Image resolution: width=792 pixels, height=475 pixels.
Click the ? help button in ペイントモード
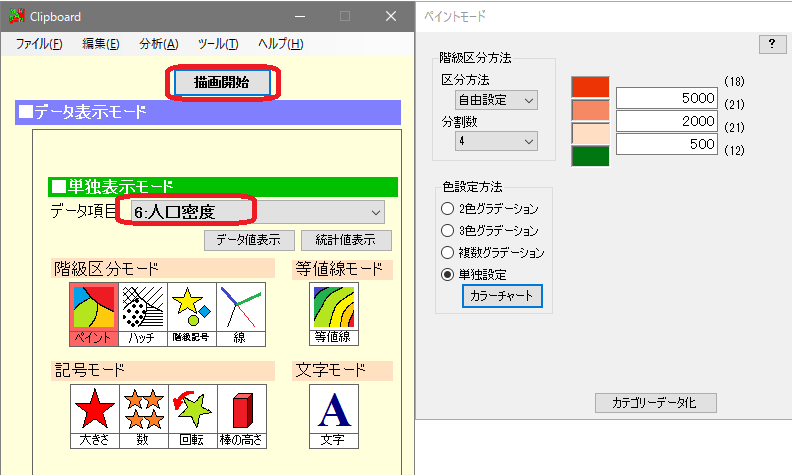[x=772, y=44]
